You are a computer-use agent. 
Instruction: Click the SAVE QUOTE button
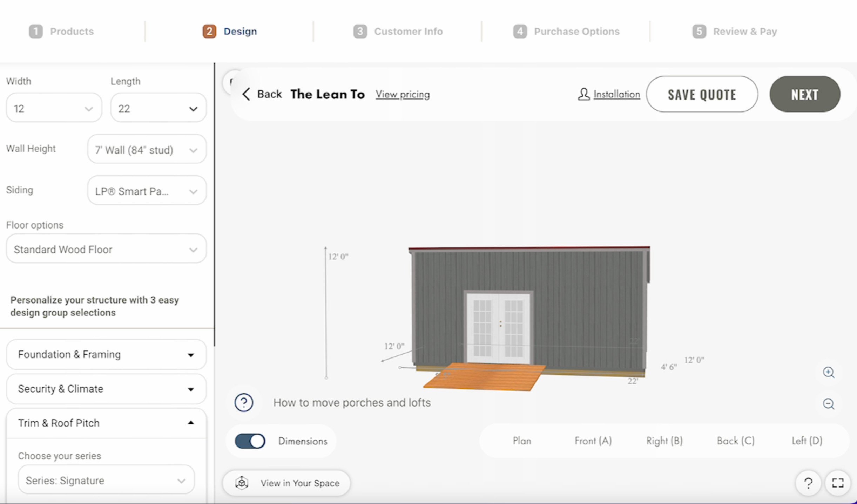click(702, 94)
